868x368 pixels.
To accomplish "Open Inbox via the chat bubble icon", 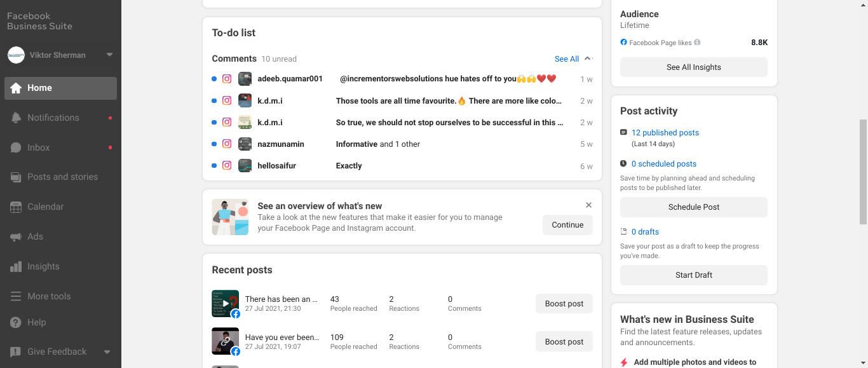I will (16, 147).
